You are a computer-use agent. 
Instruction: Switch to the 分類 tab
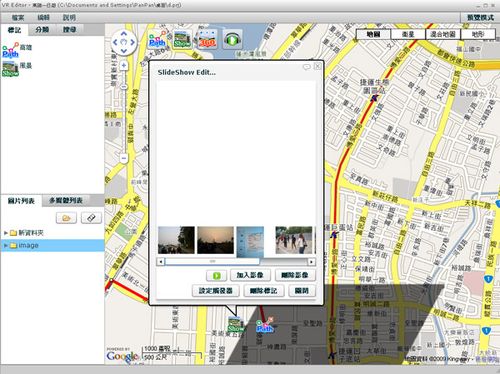[x=42, y=30]
